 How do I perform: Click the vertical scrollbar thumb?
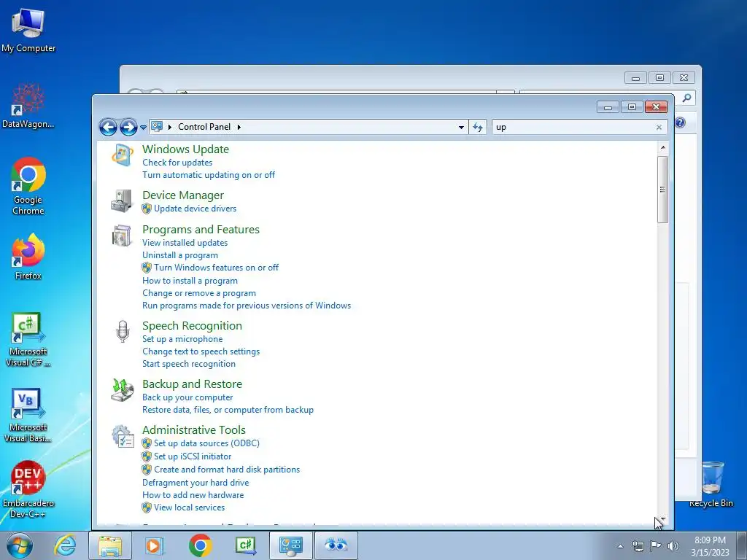[662, 189]
